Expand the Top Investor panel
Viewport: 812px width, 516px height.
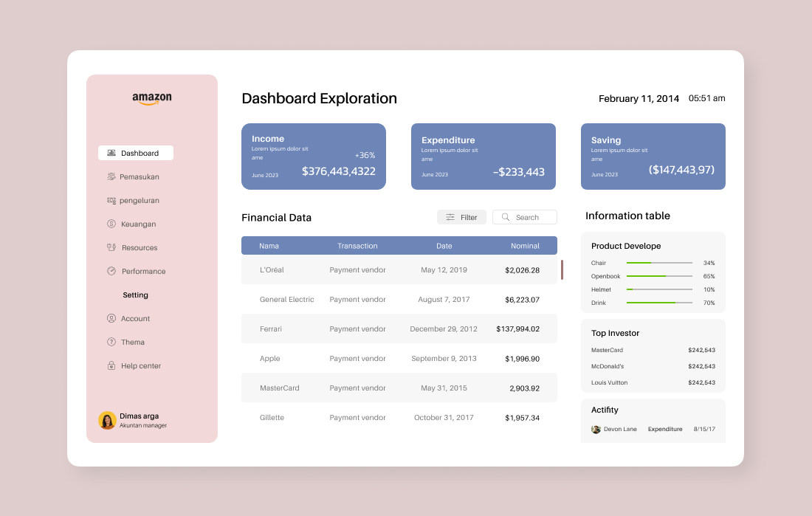(x=653, y=333)
